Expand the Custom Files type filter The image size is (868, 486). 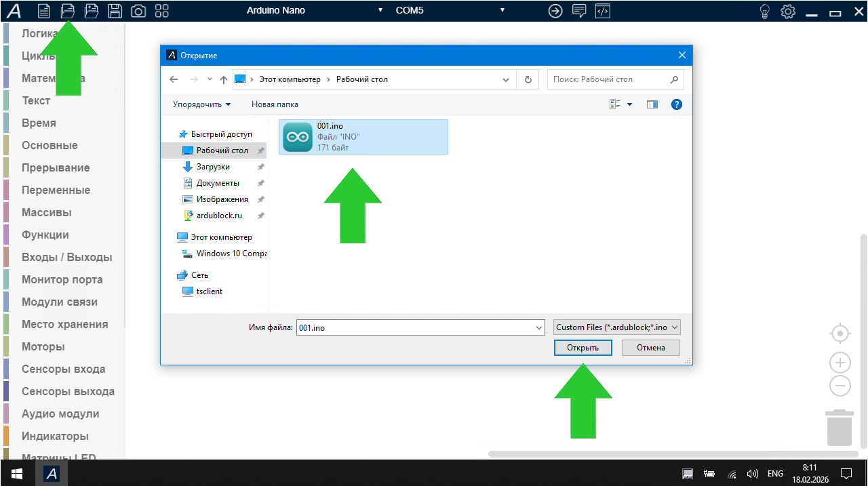coord(616,327)
